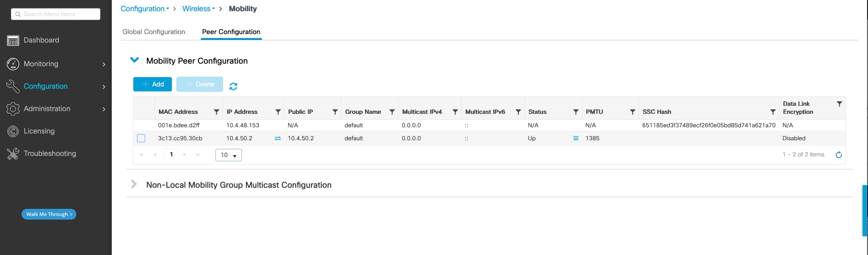Open the Monitoring menu in the sidebar

56,64
